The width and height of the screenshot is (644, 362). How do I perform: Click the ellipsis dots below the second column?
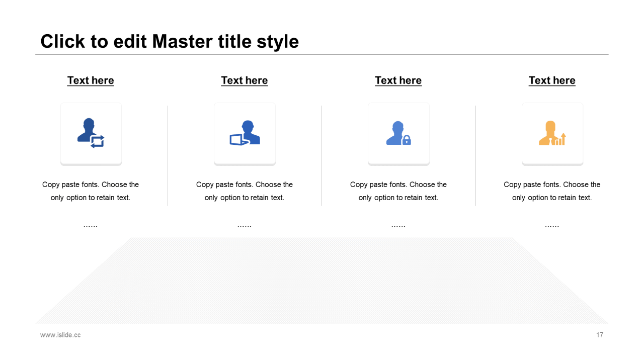pyautogui.click(x=245, y=227)
